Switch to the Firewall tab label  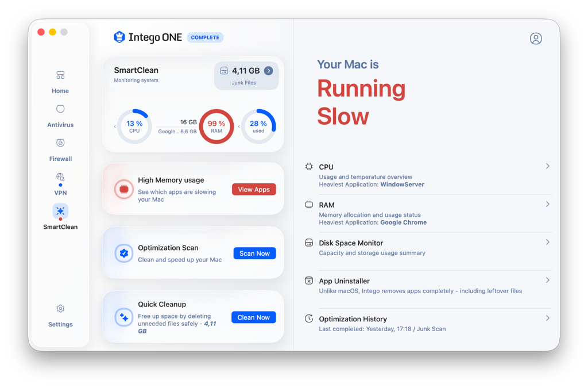[60, 159]
